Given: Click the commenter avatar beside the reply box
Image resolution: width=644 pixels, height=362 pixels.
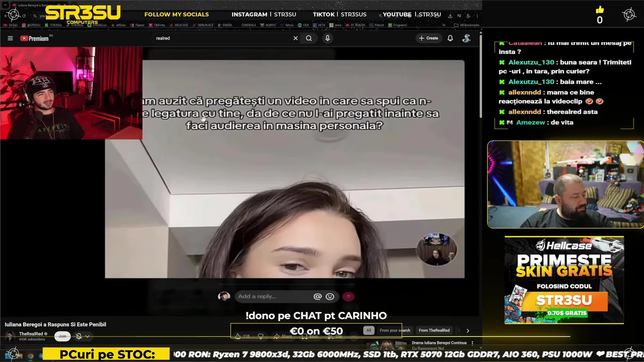Looking at the screenshot, I should (x=224, y=297).
